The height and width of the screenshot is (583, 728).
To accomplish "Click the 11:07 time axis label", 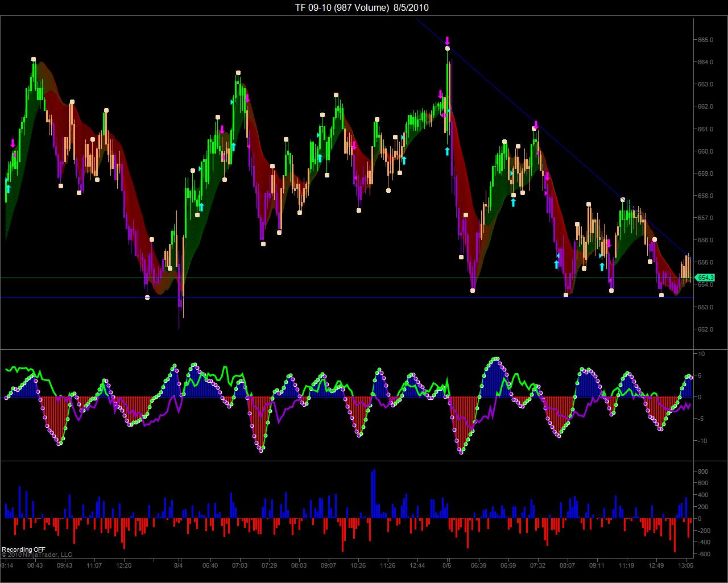I will [94, 566].
